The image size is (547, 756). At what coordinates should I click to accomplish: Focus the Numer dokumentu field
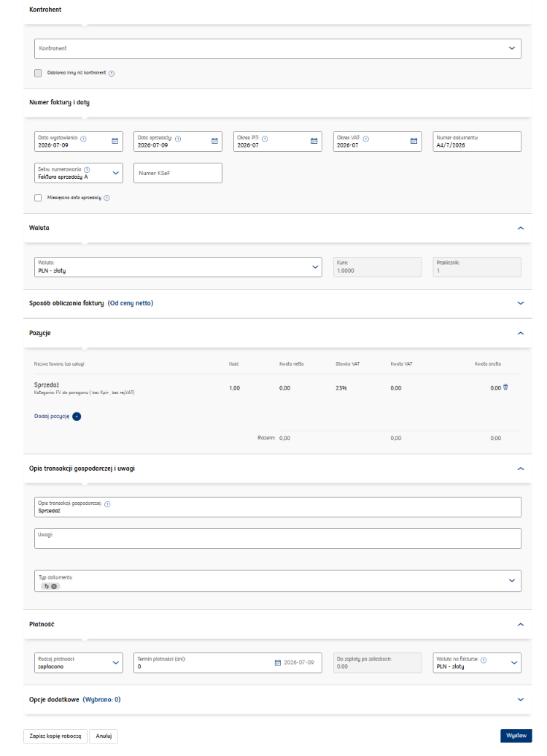click(477, 142)
